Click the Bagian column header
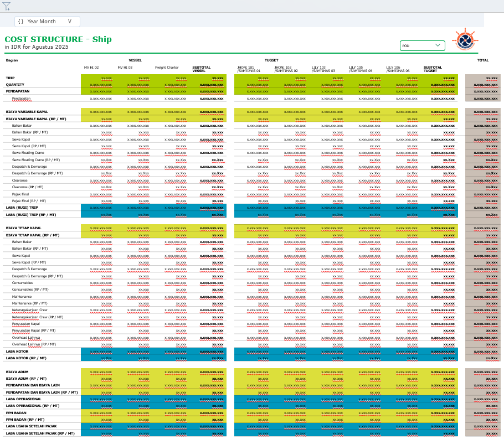 coord(12,60)
